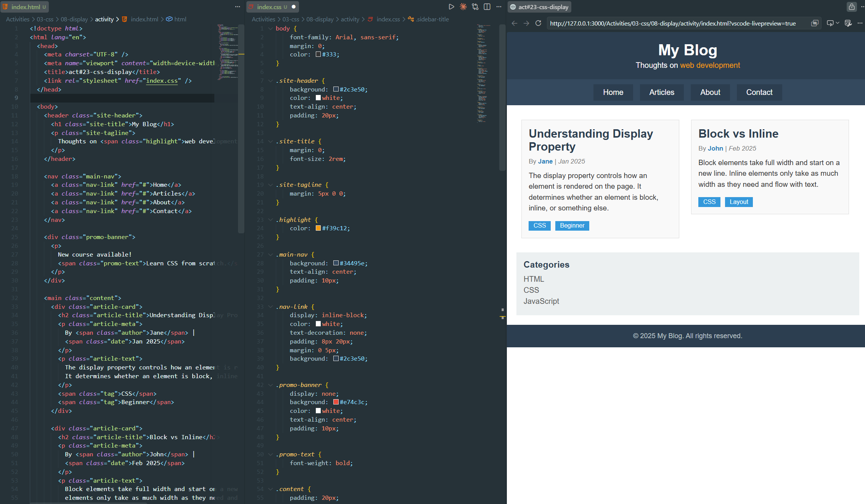Collapse the .nav-link rule fold arrow
Screen dimensions: 865x504
pyautogui.click(x=270, y=307)
